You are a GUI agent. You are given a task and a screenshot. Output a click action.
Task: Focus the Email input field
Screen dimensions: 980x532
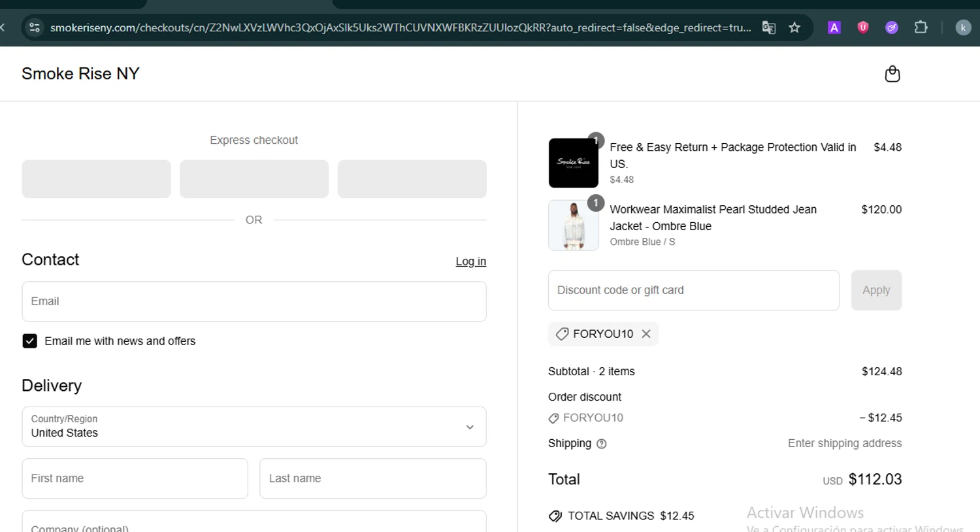pos(254,301)
